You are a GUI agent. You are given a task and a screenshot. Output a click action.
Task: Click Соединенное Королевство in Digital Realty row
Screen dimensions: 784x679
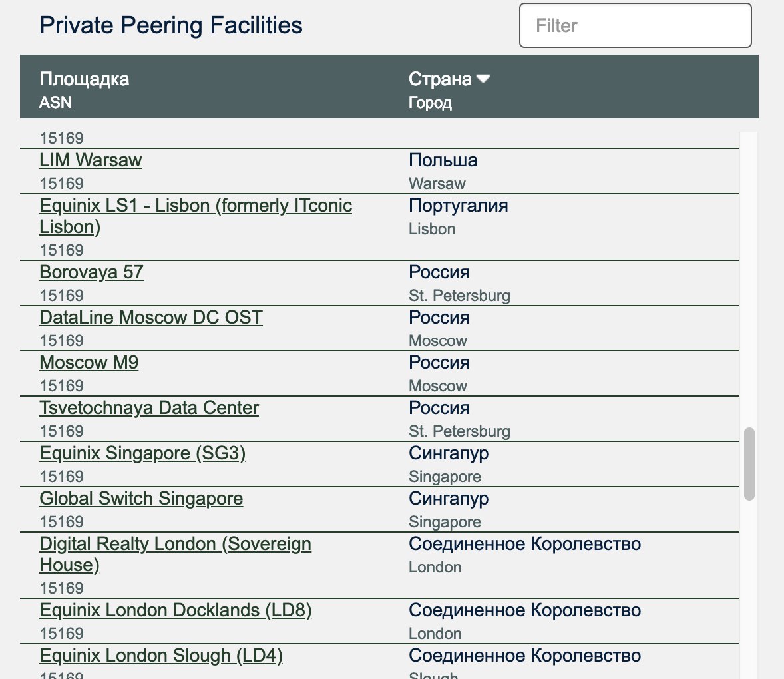[x=524, y=544]
